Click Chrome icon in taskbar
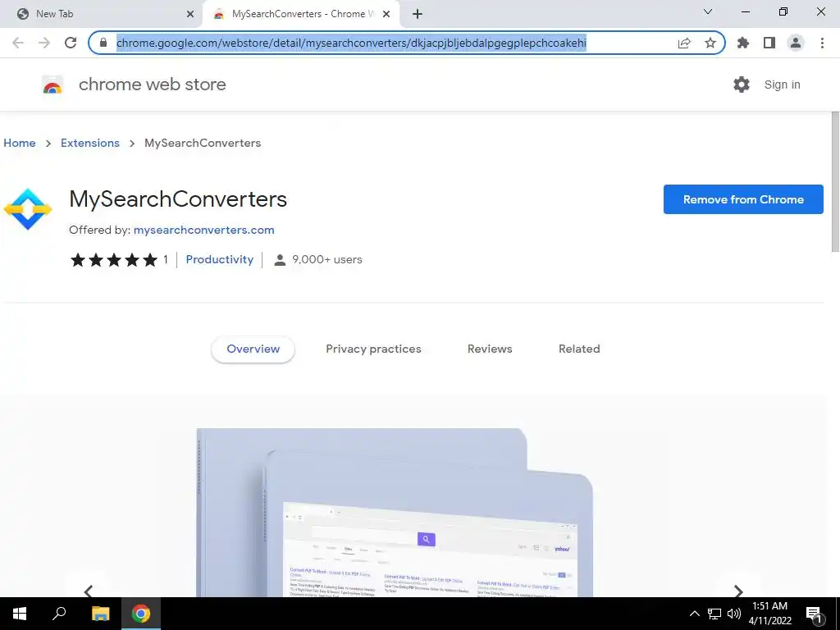Viewport: 840px width, 630px height. [x=141, y=614]
